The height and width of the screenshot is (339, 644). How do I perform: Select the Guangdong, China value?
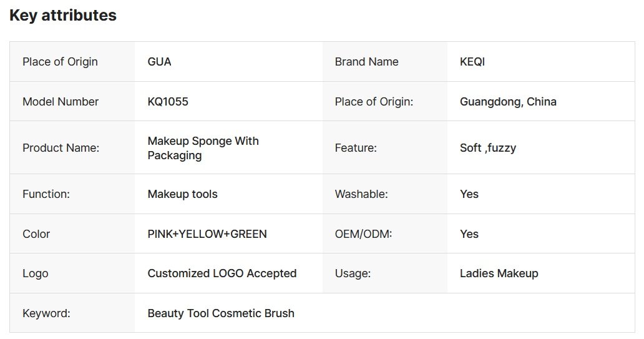[508, 102]
